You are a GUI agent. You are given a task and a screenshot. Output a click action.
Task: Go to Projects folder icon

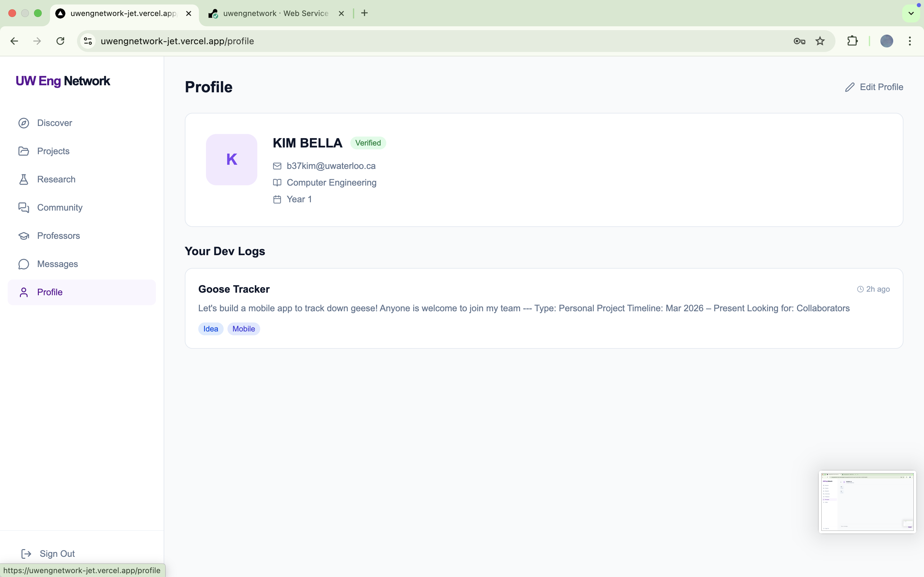24,151
